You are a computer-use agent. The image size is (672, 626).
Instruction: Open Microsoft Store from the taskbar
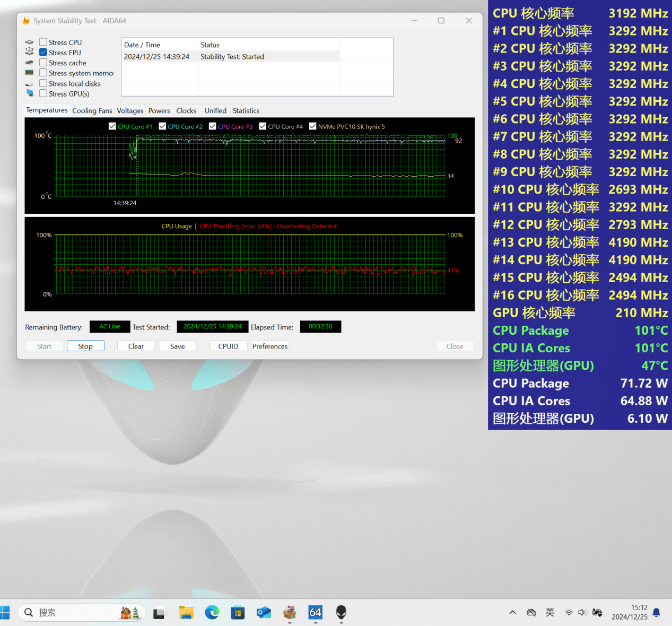(238, 613)
